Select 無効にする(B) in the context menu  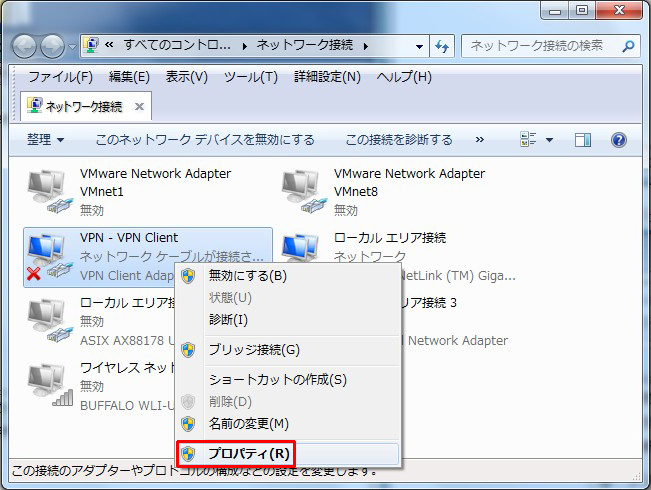pos(246,276)
